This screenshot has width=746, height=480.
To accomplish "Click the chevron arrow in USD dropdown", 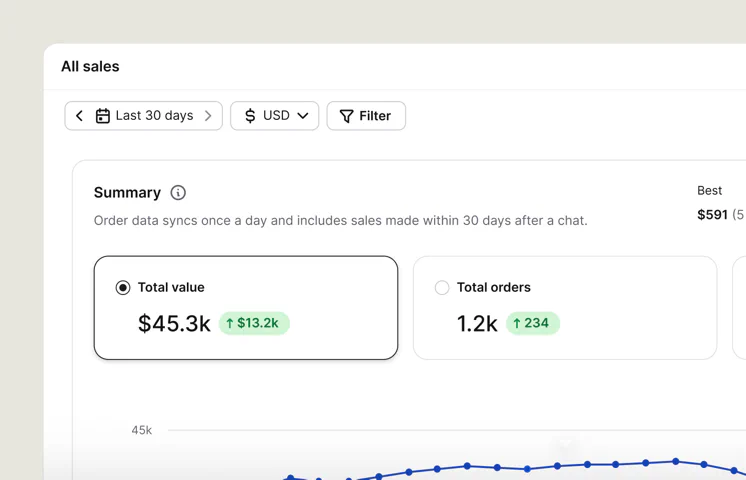I will point(303,116).
